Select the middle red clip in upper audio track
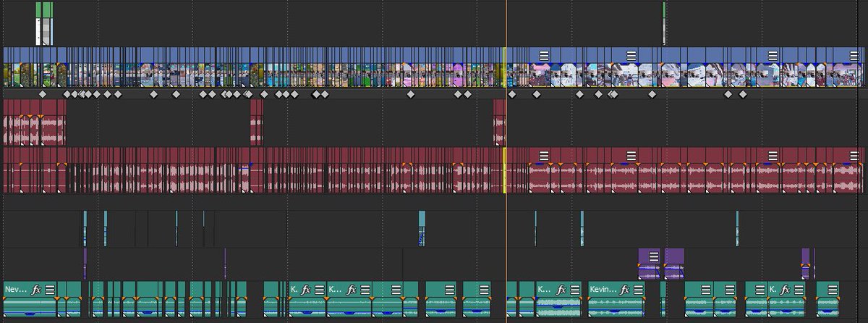 coord(257,123)
